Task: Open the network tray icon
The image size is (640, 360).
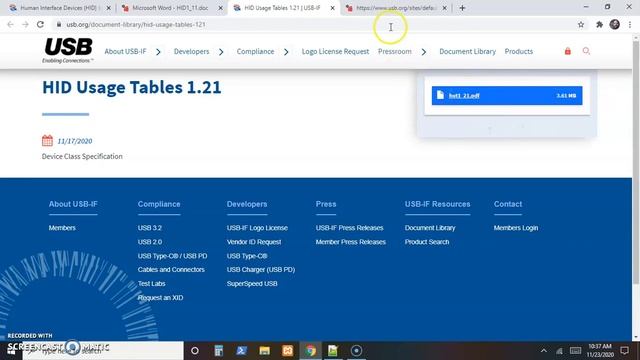Action: [559, 351]
